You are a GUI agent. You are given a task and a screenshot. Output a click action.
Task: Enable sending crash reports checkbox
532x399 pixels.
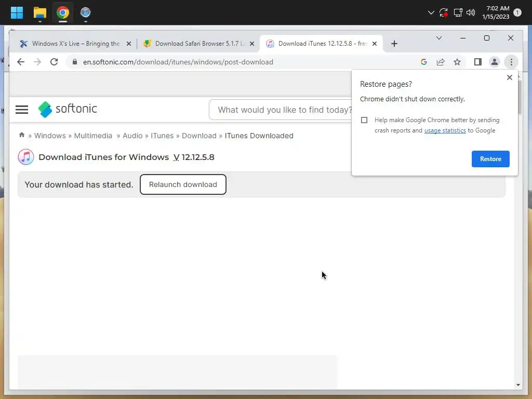364,120
